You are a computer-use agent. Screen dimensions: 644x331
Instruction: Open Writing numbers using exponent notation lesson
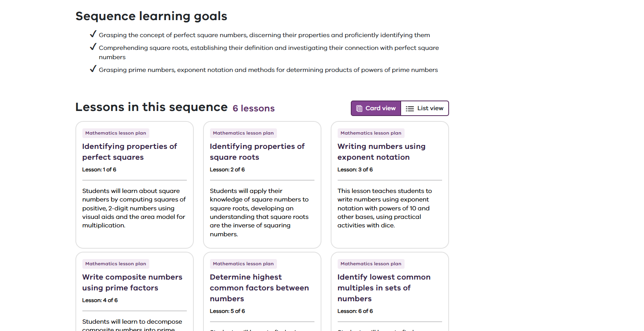pyautogui.click(x=381, y=152)
